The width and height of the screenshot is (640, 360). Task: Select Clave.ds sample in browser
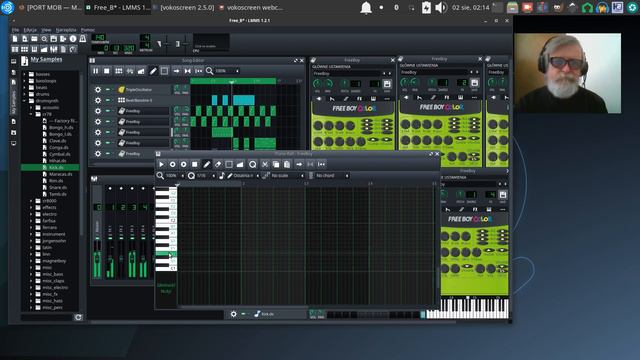(58, 141)
